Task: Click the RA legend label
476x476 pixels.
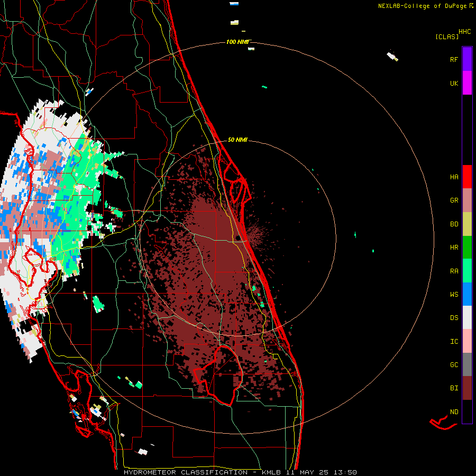Action: coord(454,271)
